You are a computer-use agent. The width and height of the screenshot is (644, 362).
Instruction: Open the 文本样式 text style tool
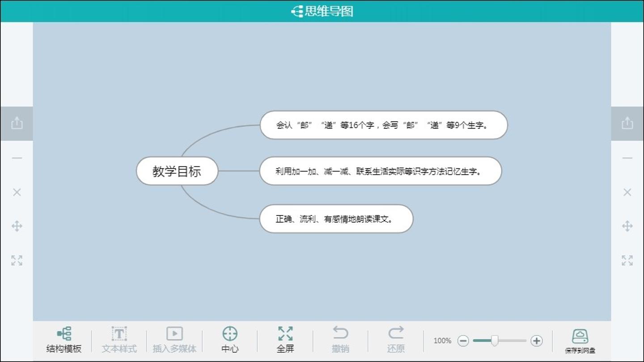pos(119,334)
